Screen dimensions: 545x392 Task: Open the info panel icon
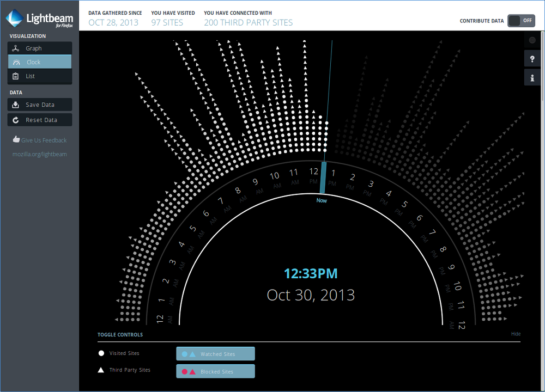(532, 78)
